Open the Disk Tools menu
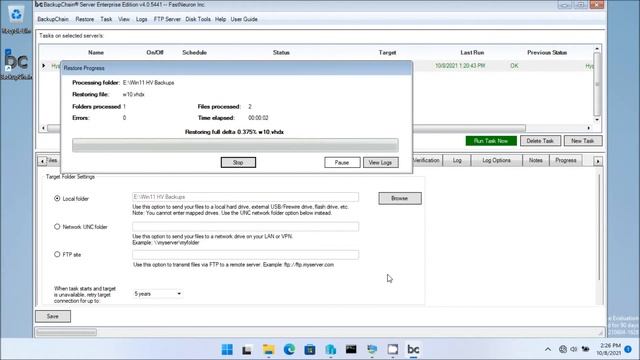The image size is (640, 360). (x=198, y=19)
